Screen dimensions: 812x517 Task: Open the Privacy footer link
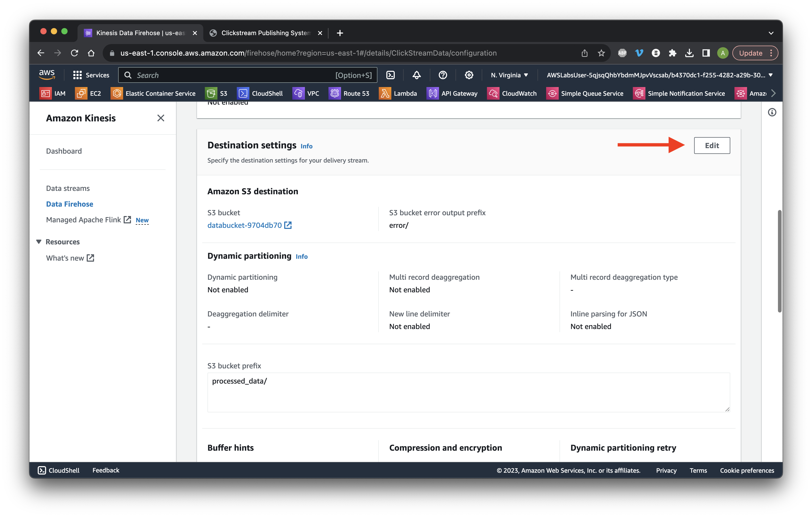tap(666, 470)
